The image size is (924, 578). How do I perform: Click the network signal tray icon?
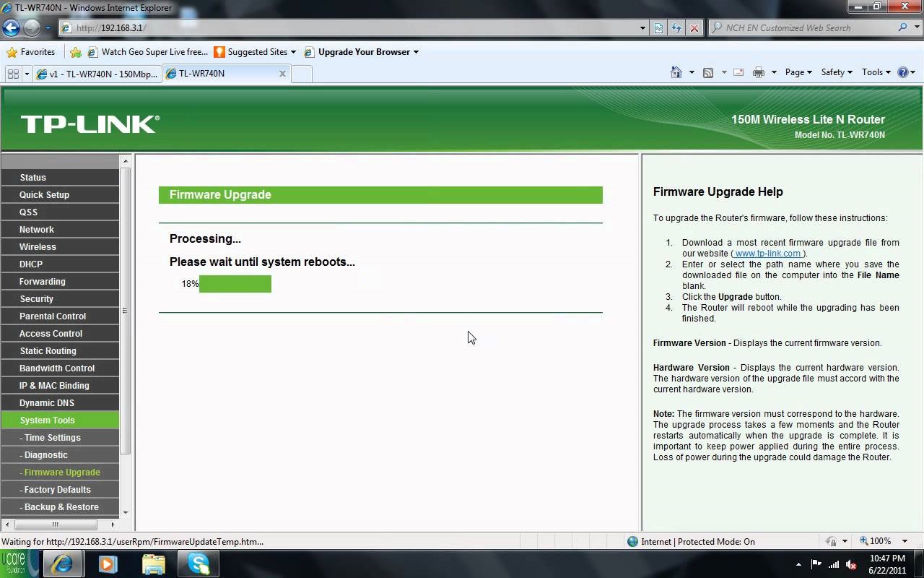click(x=834, y=564)
